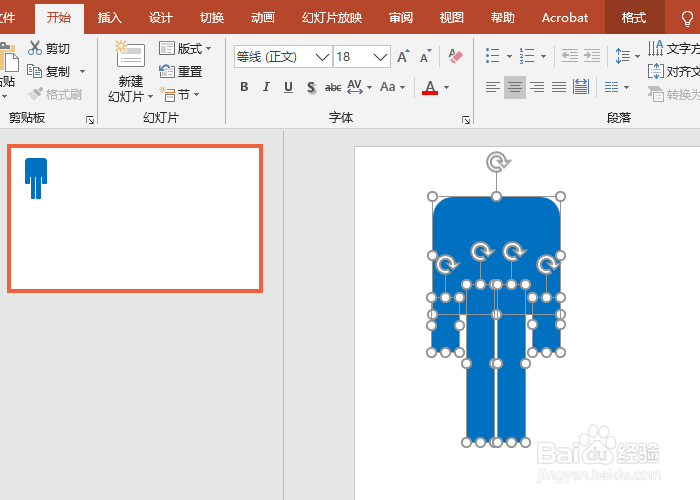Click the Cut (剪切) scissors icon
Image resolution: width=700 pixels, height=500 pixels.
(34, 48)
